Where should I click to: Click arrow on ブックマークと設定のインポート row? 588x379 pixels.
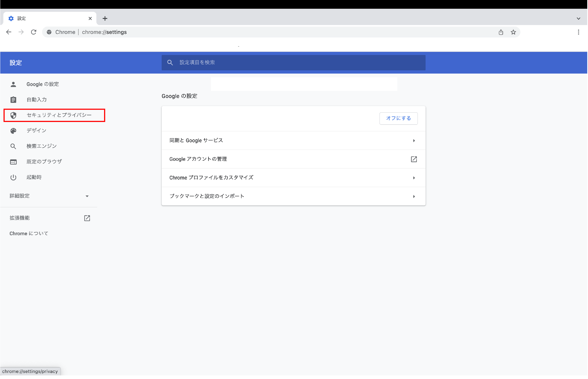coord(414,196)
